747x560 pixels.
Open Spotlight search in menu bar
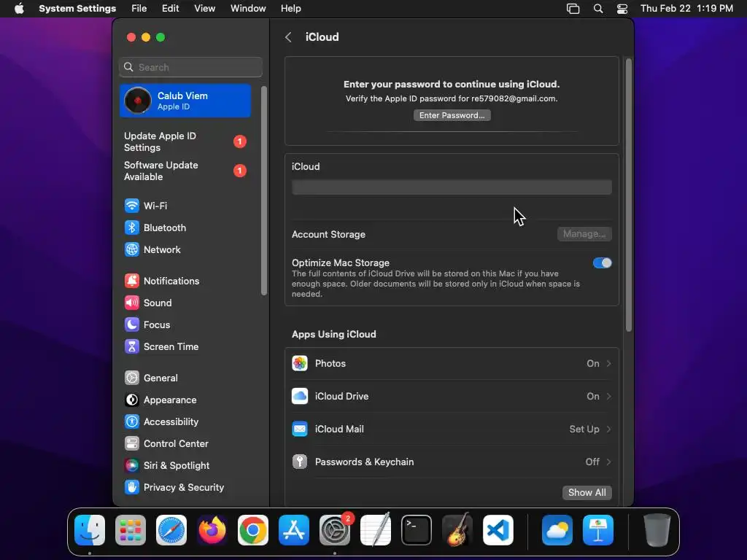598,9
